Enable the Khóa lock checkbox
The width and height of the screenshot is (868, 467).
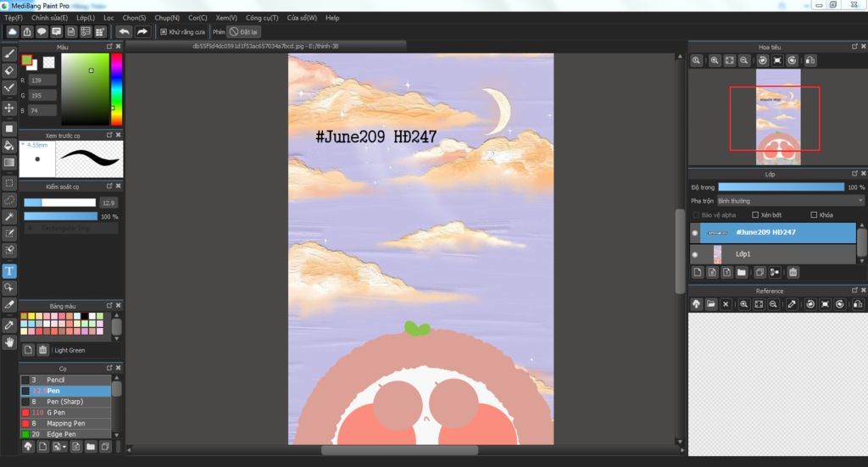tap(814, 214)
